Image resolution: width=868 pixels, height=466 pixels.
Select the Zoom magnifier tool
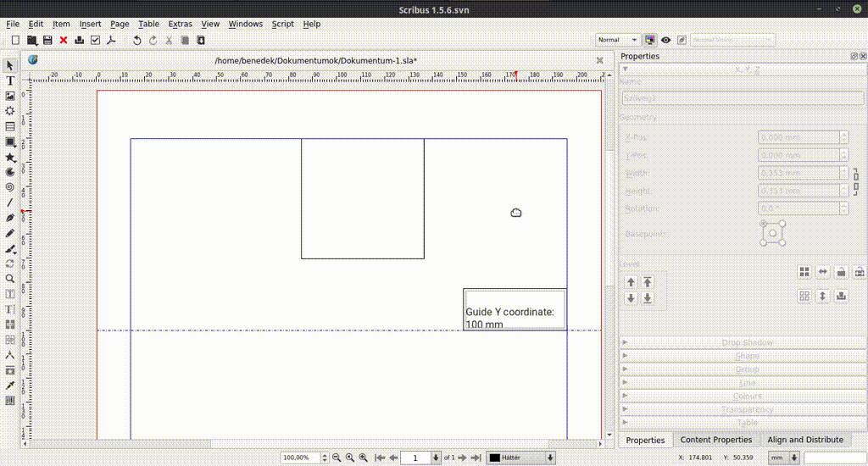point(10,279)
